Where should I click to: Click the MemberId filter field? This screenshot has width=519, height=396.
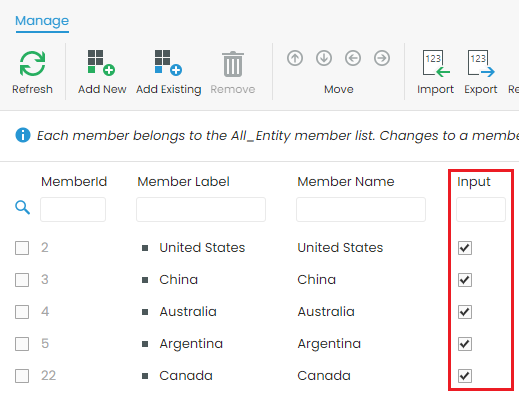point(73,209)
